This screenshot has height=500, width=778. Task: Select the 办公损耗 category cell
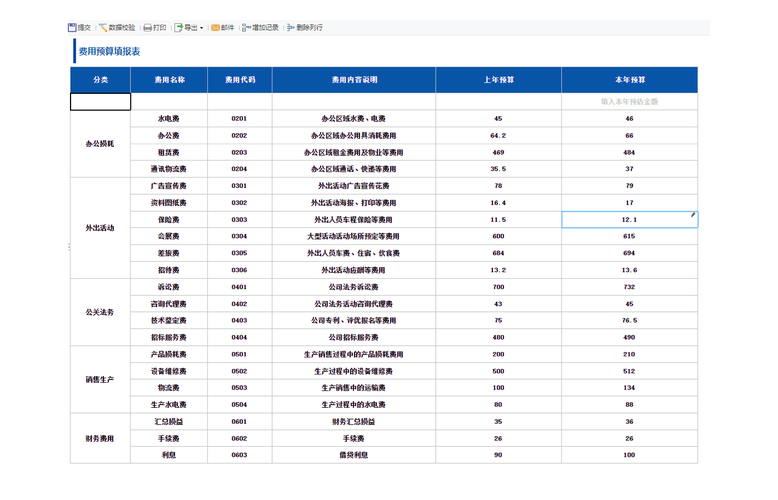point(100,144)
